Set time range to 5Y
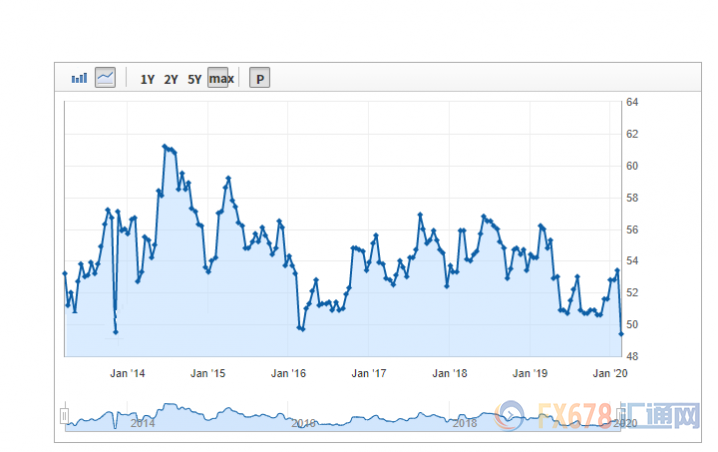The width and height of the screenshot is (718, 452). pyautogui.click(x=195, y=79)
